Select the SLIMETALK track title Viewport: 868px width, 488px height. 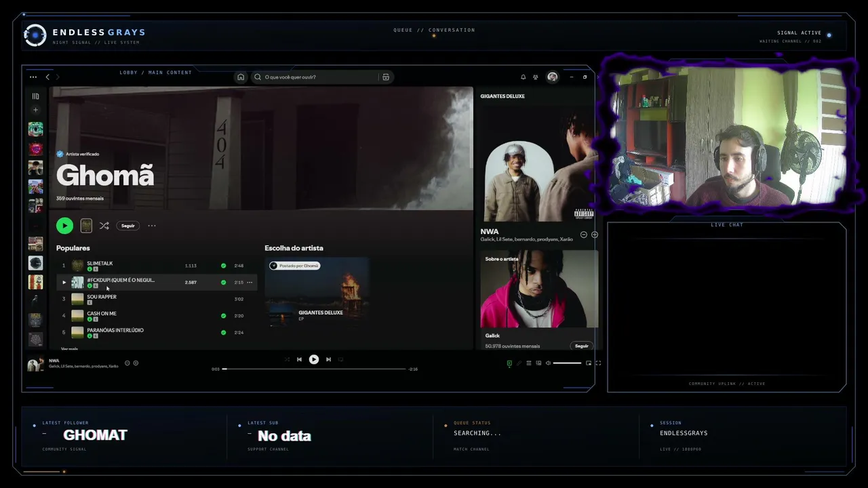[x=100, y=264]
